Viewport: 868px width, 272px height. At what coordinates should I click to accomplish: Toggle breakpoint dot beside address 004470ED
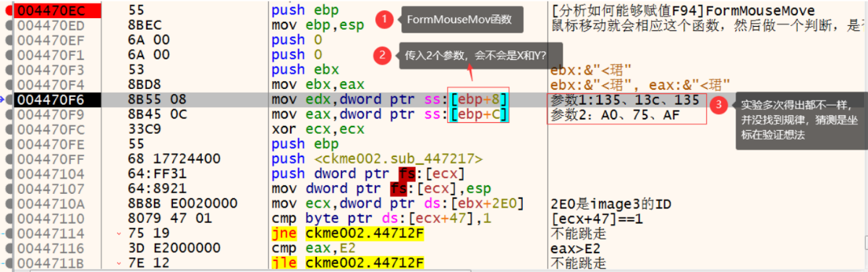(8, 25)
